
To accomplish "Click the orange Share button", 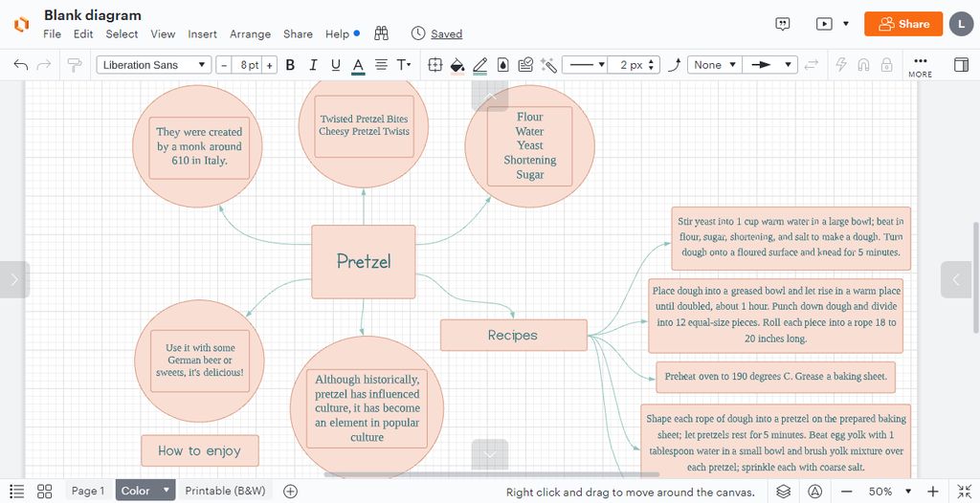I will pyautogui.click(x=903, y=24).
